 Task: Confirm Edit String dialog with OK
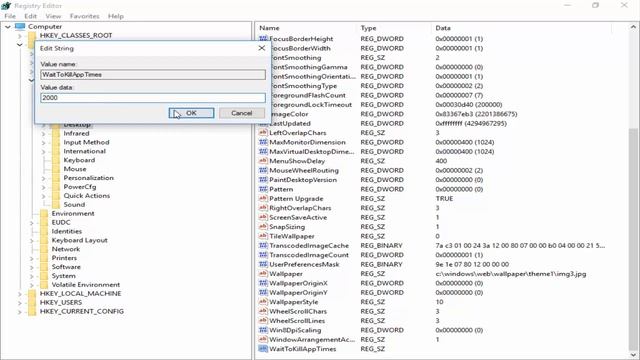tap(191, 113)
